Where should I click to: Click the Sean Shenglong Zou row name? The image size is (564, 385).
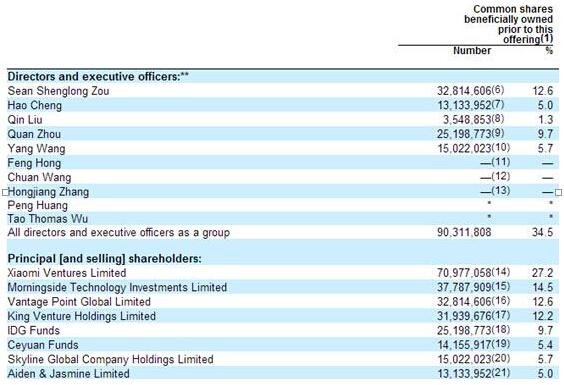coord(58,91)
